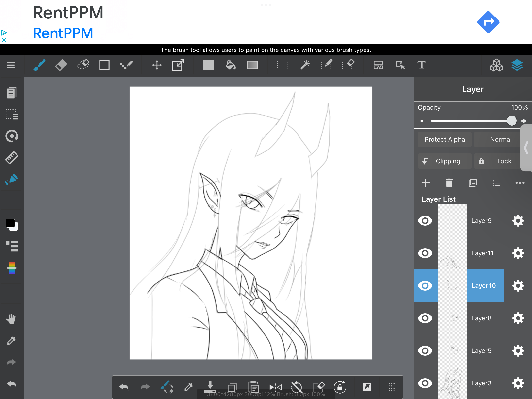Click the rotate-canvas reset icon

297,387
